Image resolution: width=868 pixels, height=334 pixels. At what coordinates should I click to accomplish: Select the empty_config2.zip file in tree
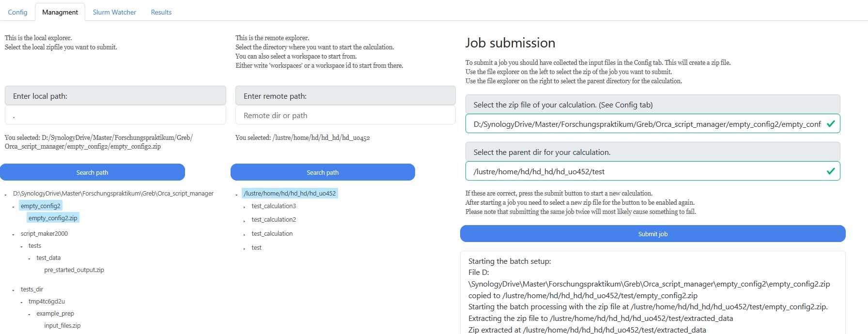pos(53,218)
